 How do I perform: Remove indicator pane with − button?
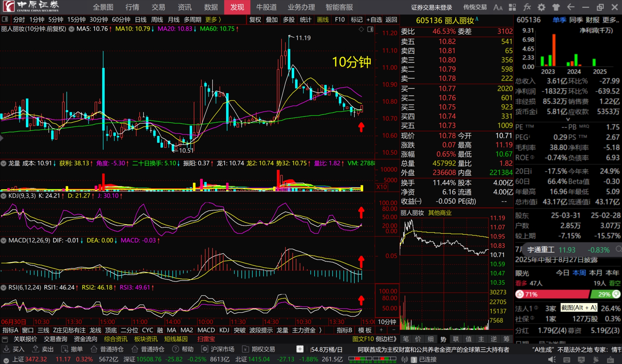click(x=394, y=330)
